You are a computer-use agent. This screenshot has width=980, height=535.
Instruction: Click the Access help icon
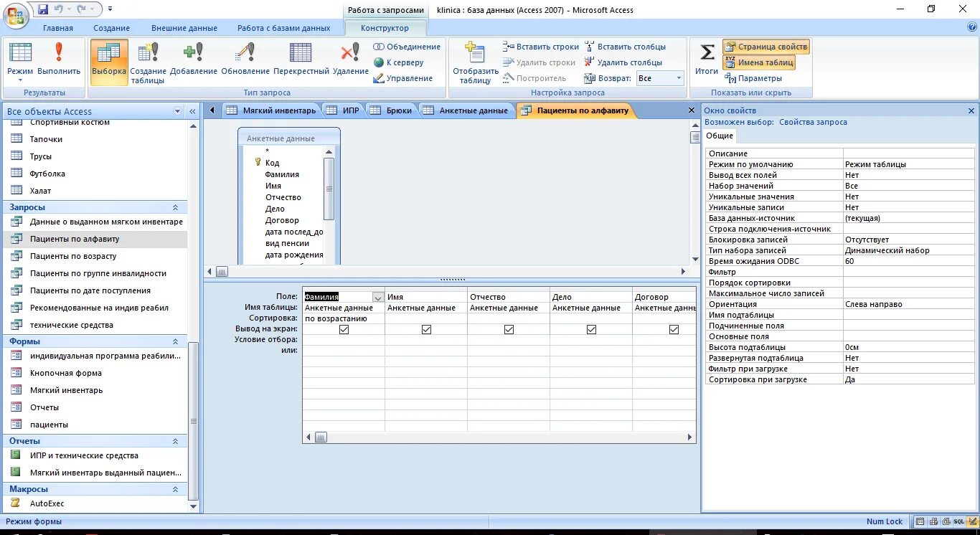tap(971, 27)
